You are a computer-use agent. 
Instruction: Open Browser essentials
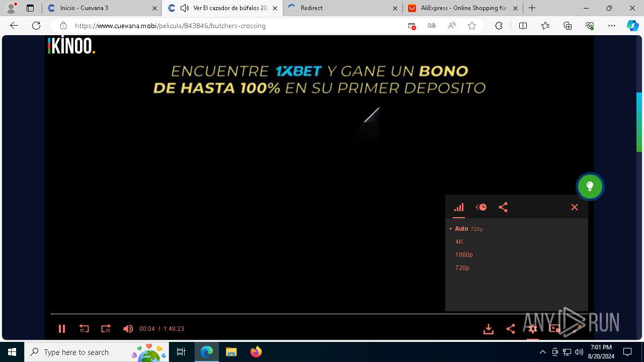coord(590,26)
